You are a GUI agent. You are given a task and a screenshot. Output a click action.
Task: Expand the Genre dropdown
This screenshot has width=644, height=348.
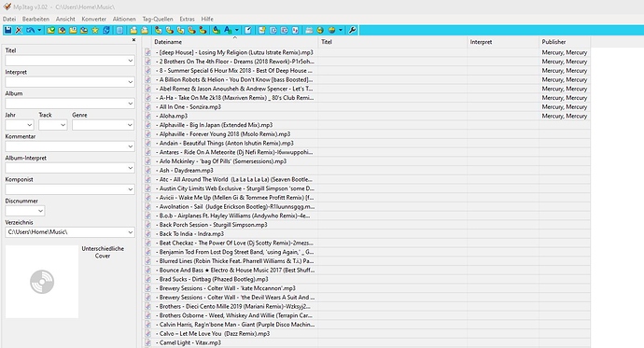tap(130, 125)
